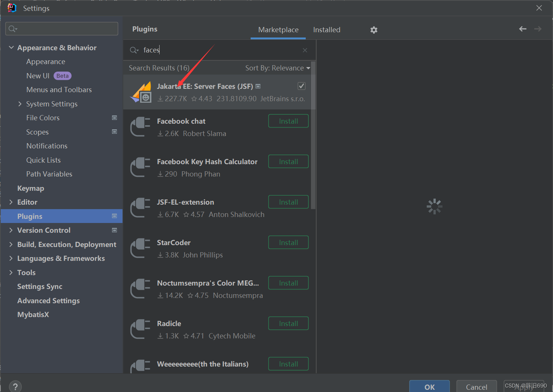Image resolution: width=553 pixels, height=392 pixels.
Task: Click the Jakarta EE Server Faces plugin logo
Action: (x=140, y=92)
